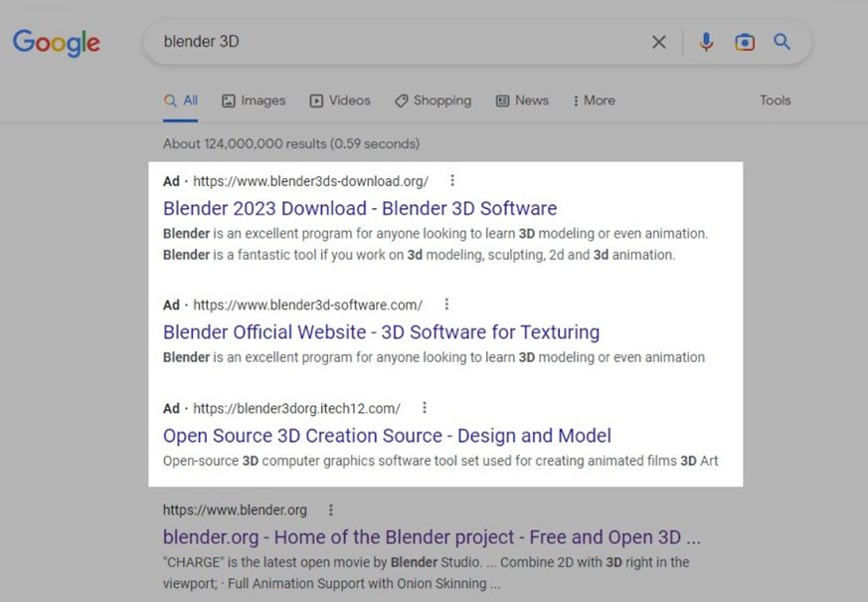Image resolution: width=868 pixels, height=602 pixels.
Task: Open options for blender3dorg.itech12.com ad
Action: [x=425, y=408]
